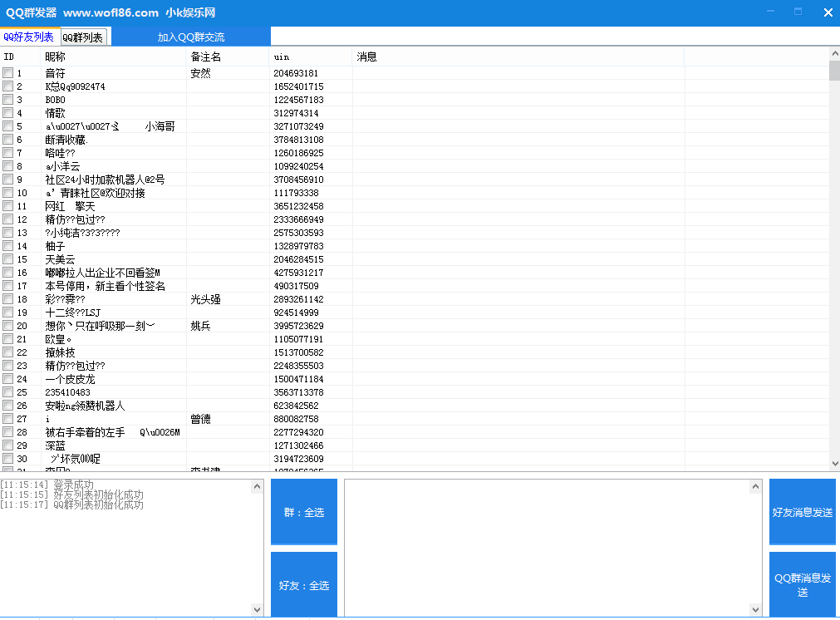Click the 姚兵 remark cell
This screenshot has width=840, height=620.
(x=201, y=326)
